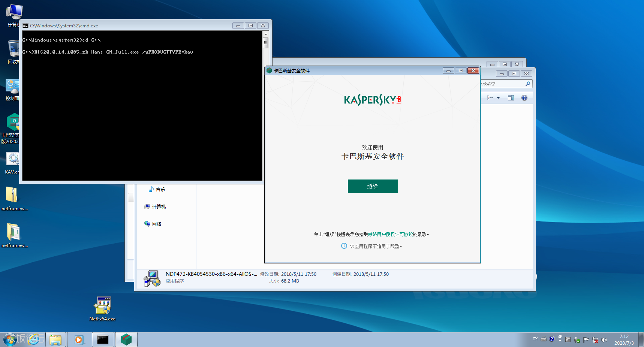Select the 控制面板 control panel desktop icon
644x347 pixels.
point(12,89)
